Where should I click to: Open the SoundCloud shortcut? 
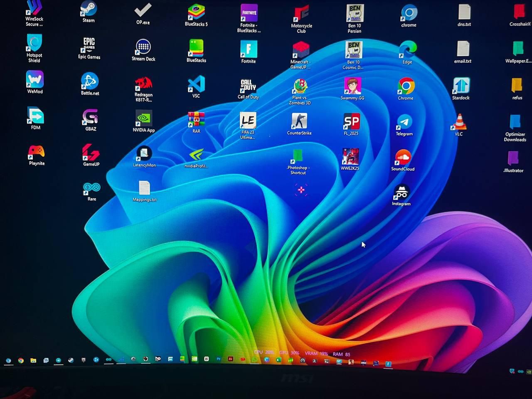(x=403, y=160)
